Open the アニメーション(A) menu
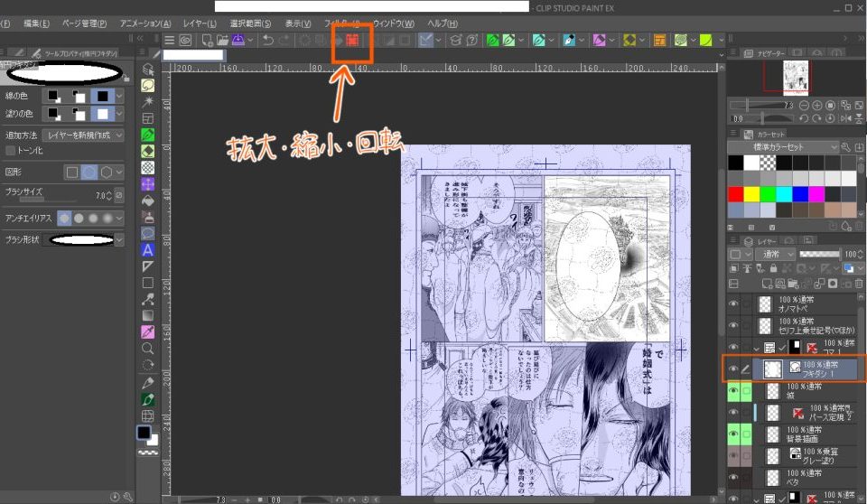 [x=145, y=23]
